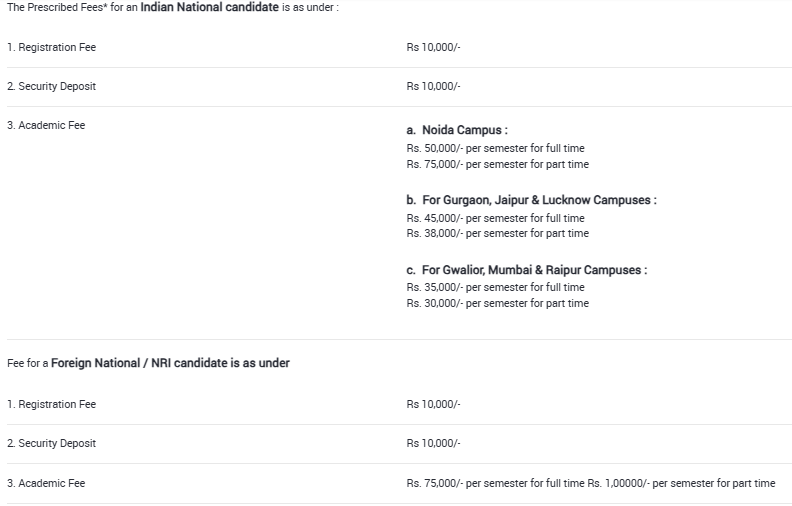Select Gurgaon, Jaipur & Lucknow Campuses heading

pos(531,200)
